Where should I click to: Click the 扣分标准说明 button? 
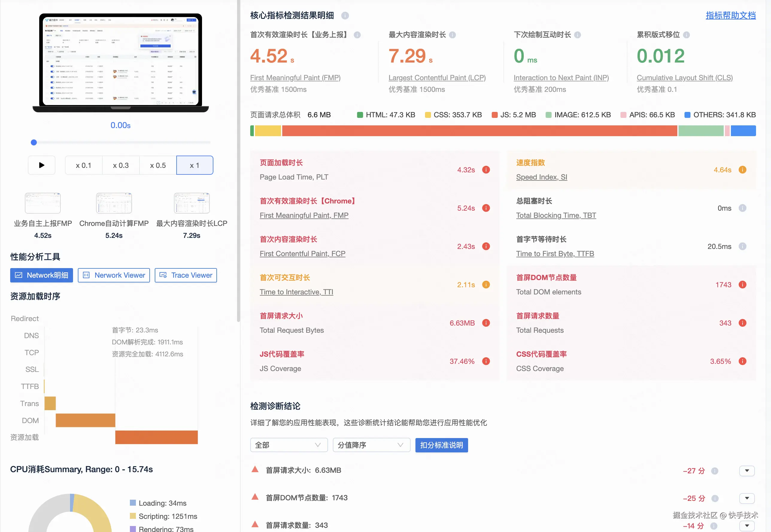tap(441, 445)
